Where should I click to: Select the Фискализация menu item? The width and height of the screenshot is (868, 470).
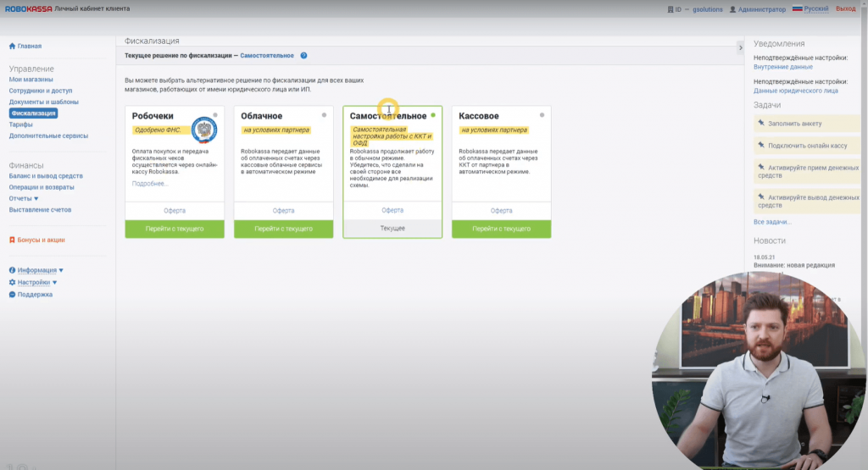[x=33, y=113]
